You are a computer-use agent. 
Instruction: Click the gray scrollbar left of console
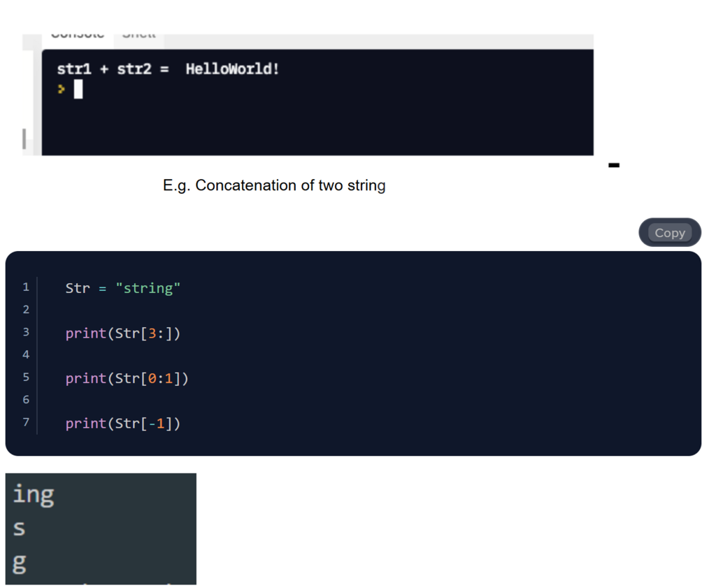point(24,138)
